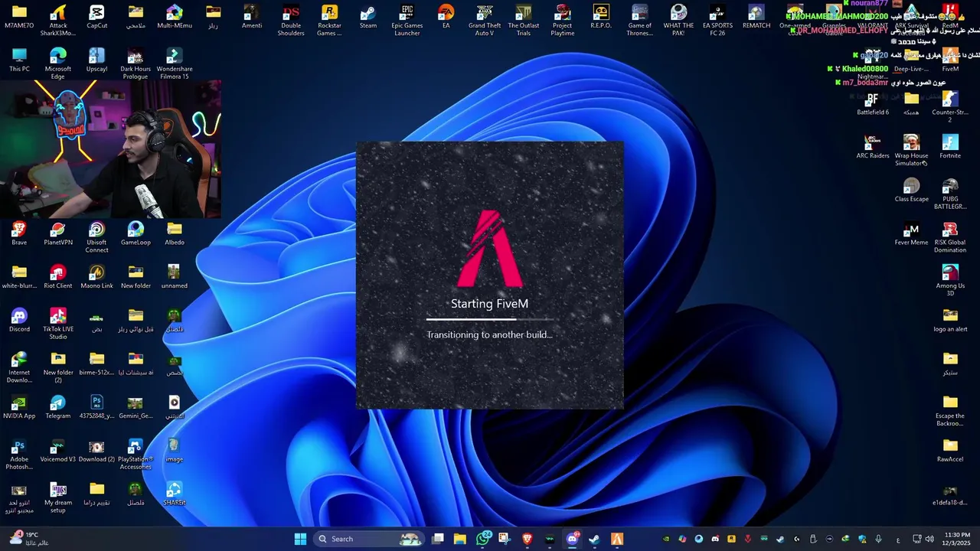The image size is (980, 551).
Task: Launch the Discord desktop shortcut
Action: tap(19, 321)
